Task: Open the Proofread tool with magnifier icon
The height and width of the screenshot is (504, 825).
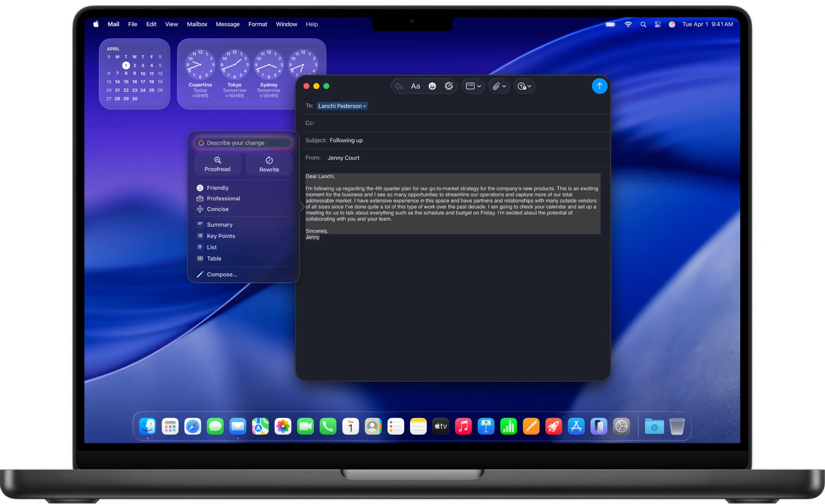Action: click(x=217, y=164)
